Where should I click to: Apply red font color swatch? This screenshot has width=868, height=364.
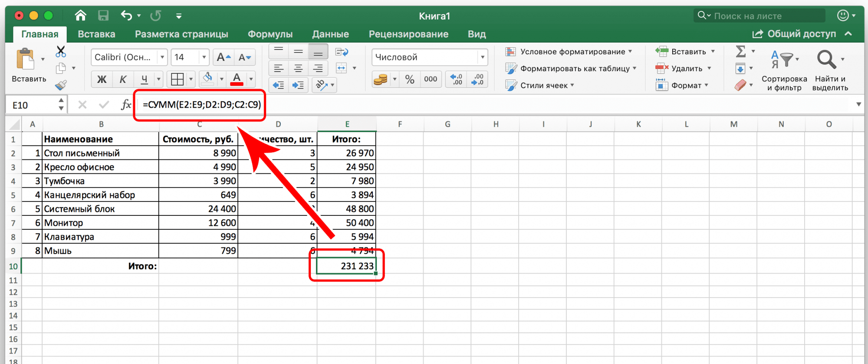click(237, 79)
